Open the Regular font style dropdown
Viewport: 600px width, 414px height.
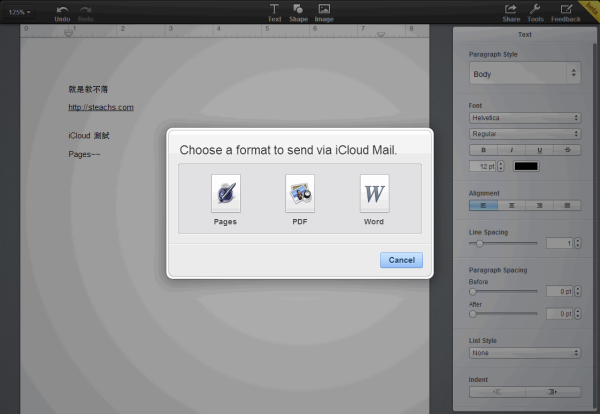pos(525,134)
